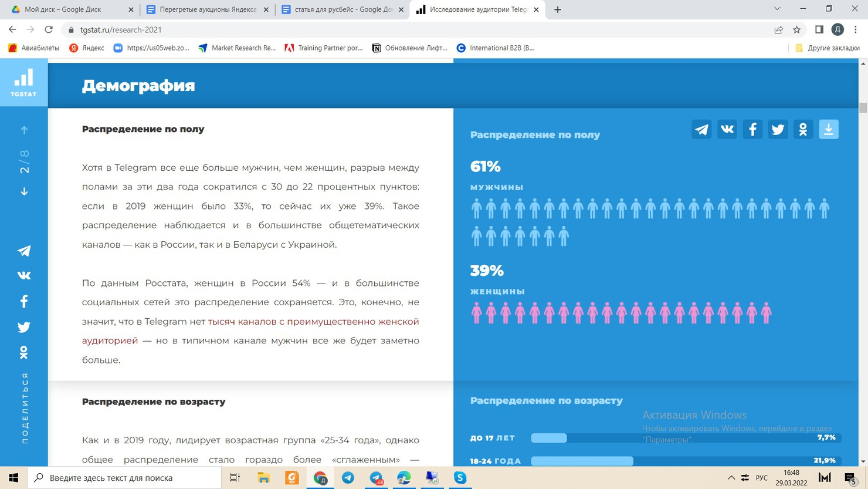Show hidden system tray icons

(x=731, y=478)
